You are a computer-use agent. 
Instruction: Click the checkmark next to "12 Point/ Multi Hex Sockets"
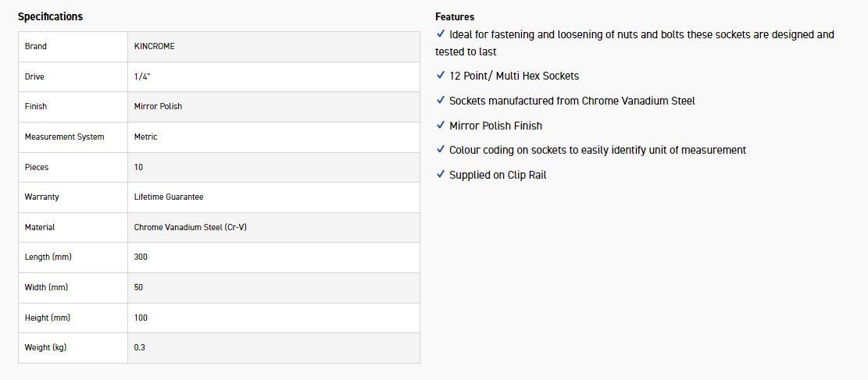441,76
